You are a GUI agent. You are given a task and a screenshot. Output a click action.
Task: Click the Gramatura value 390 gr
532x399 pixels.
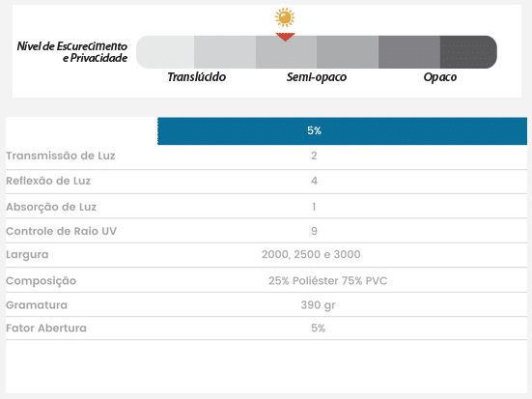point(319,305)
